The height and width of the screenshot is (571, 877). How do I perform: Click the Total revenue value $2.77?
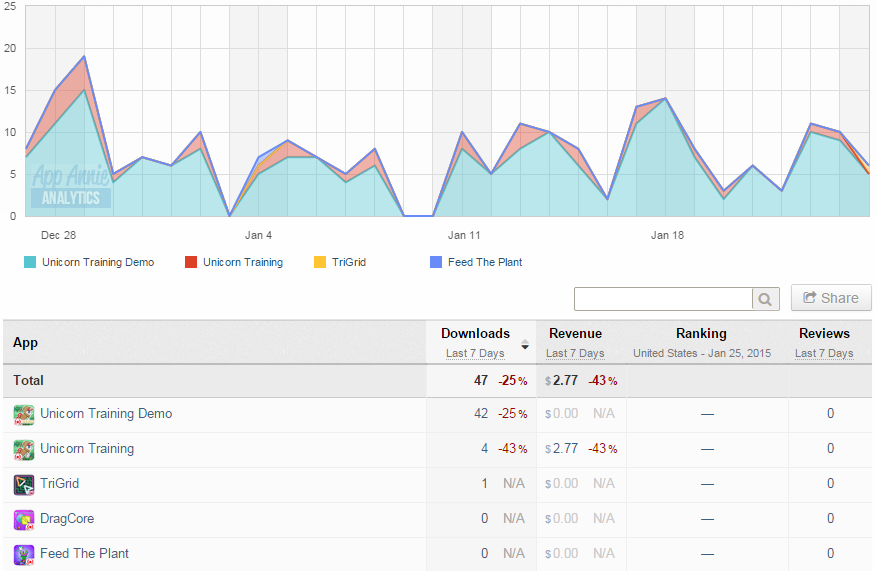(x=562, y=380)
